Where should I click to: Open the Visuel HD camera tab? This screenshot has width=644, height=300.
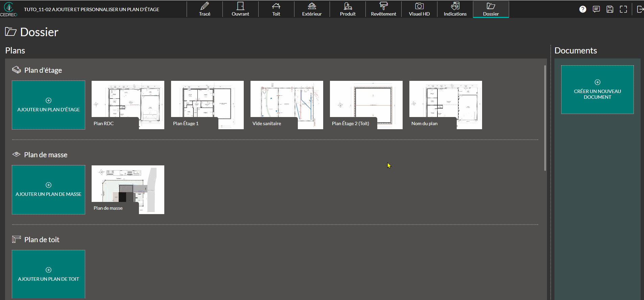pos(420,9)
